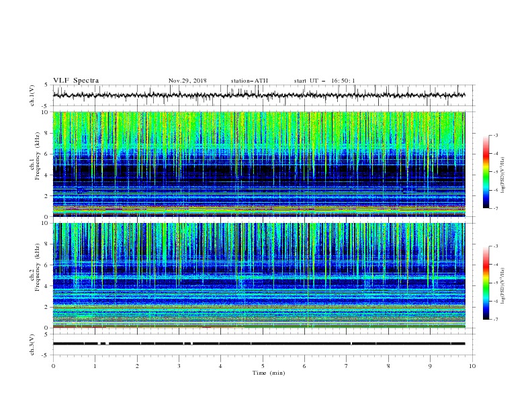Click the ch.1 spectrogram plot
The image size is (532, 411).
coord(259,164)
